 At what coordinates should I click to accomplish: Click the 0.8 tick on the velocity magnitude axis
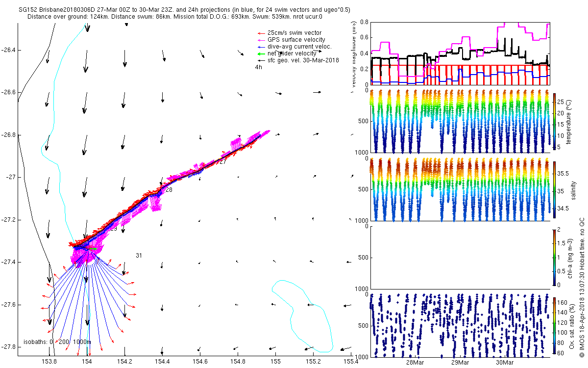(x=364, y=22)
